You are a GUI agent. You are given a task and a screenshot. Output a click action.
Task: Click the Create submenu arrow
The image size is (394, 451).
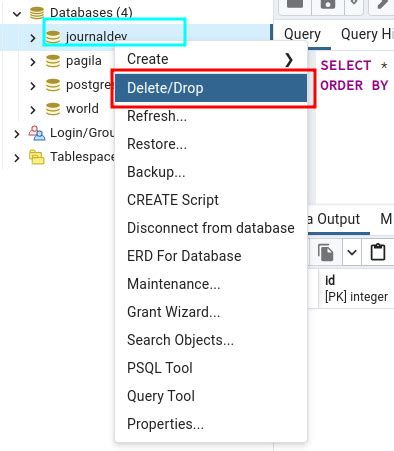point(289,60)
